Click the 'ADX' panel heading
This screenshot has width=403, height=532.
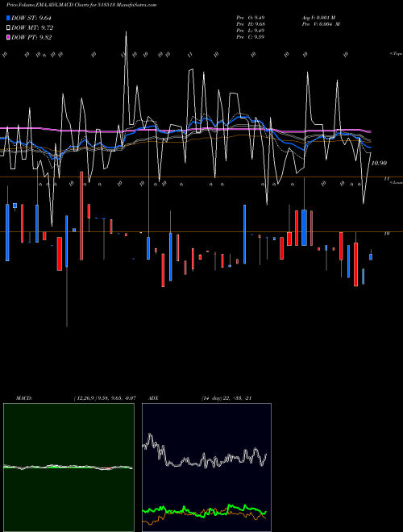coord(153,398)
